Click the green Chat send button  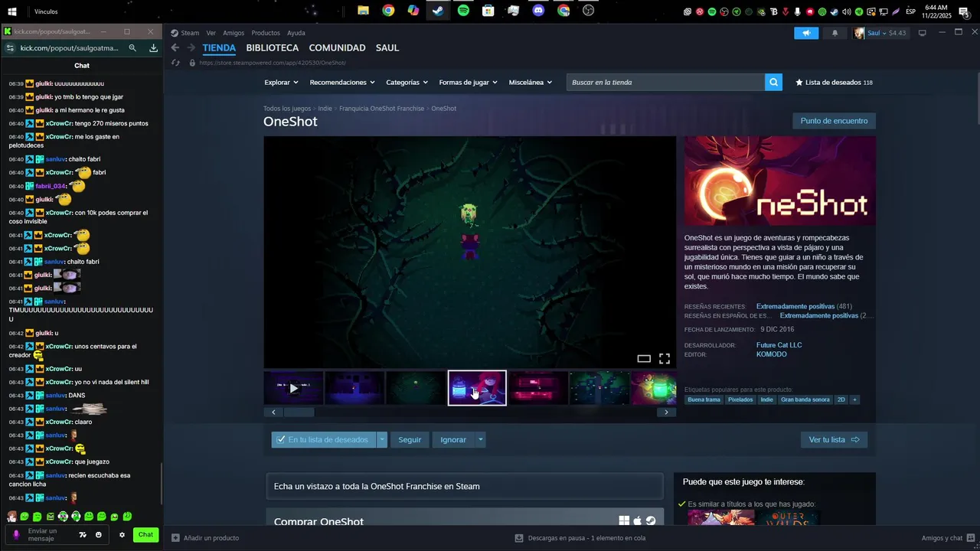pyautogui.click(x=145, y=535)
